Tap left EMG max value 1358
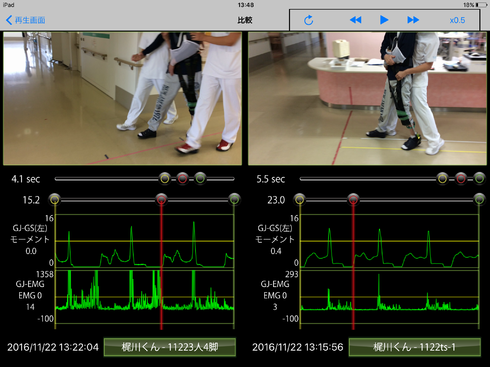This screenshot has width=490, height=367. pos(45,274)
